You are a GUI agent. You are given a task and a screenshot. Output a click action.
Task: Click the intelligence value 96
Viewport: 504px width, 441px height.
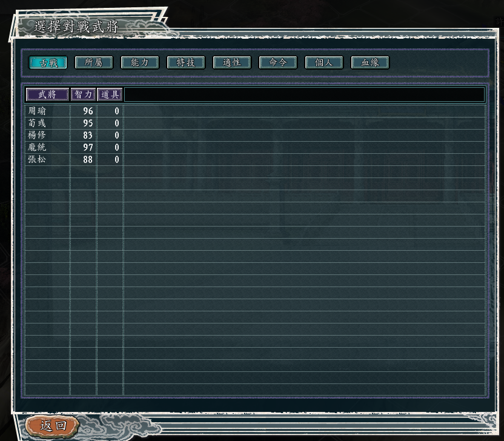(x=88, y=111)
